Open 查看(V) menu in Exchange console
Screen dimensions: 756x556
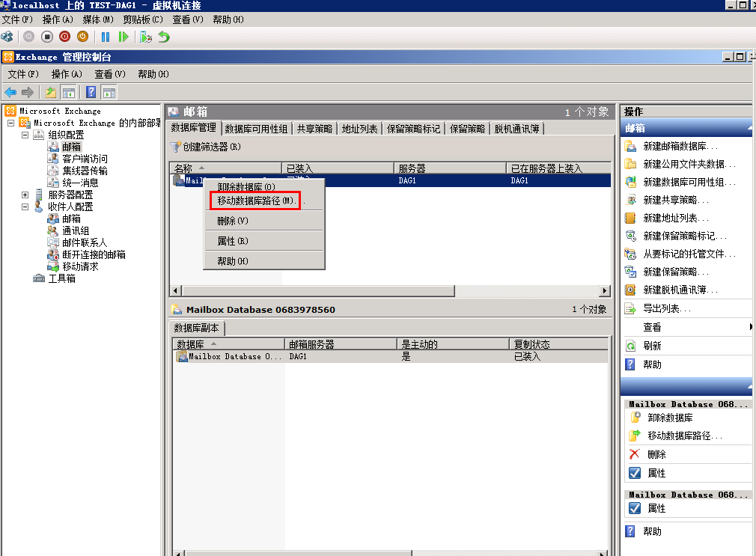coord(110,74)
